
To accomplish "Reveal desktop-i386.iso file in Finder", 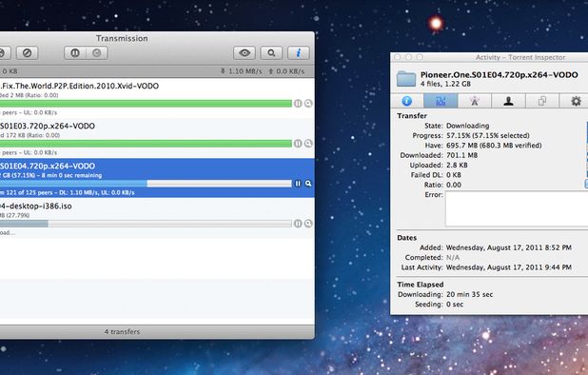I will [308, 224].
